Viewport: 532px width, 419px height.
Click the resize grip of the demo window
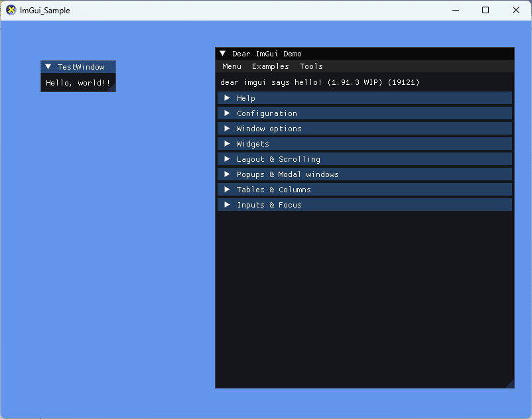coord(510,385)
